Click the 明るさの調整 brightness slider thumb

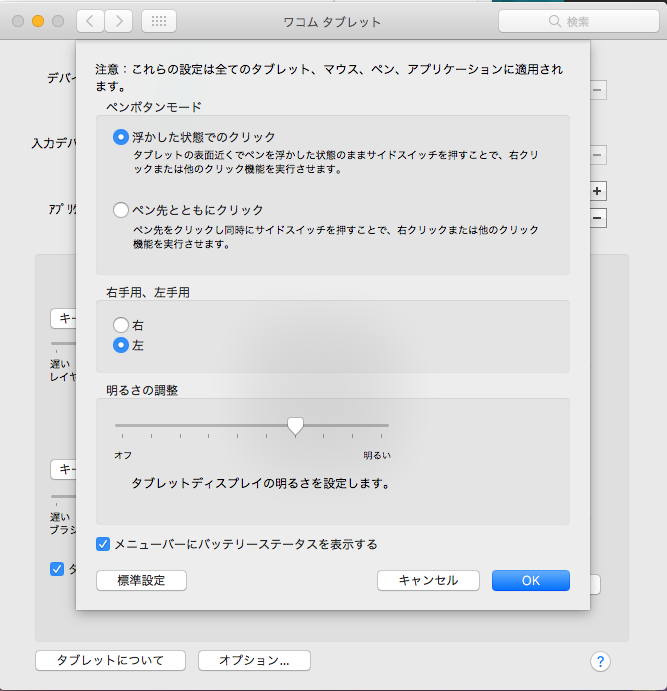[295, 426]
